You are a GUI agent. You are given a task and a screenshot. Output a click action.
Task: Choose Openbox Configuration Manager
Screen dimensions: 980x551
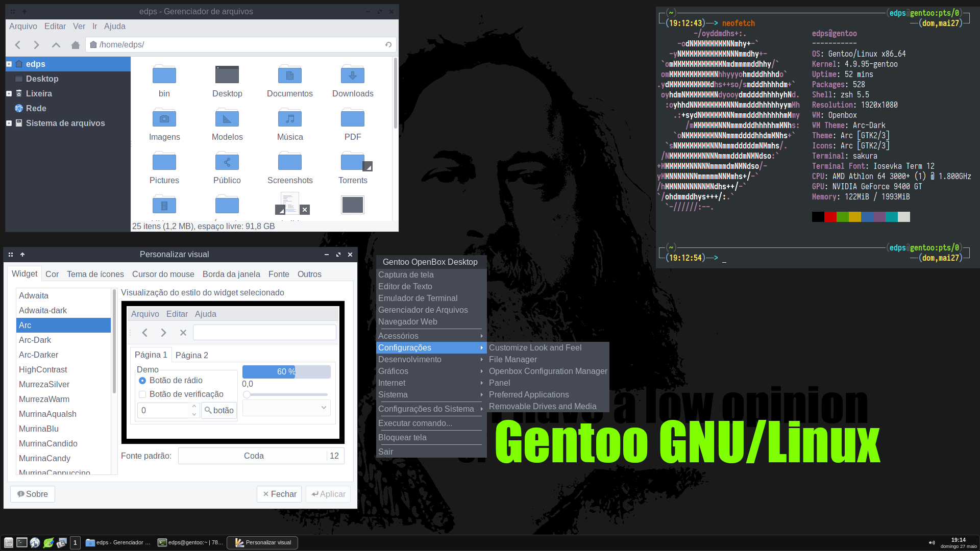coord(548,371)
